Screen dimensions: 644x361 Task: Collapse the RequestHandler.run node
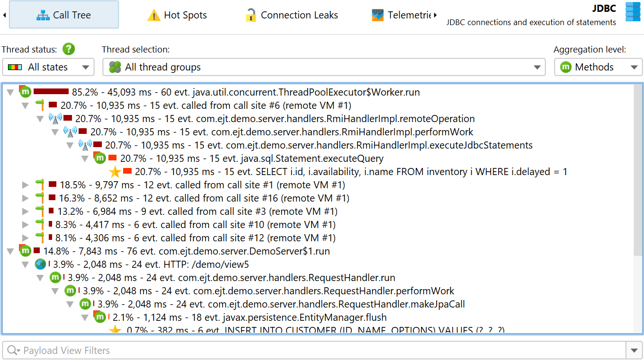click(41, 278)
